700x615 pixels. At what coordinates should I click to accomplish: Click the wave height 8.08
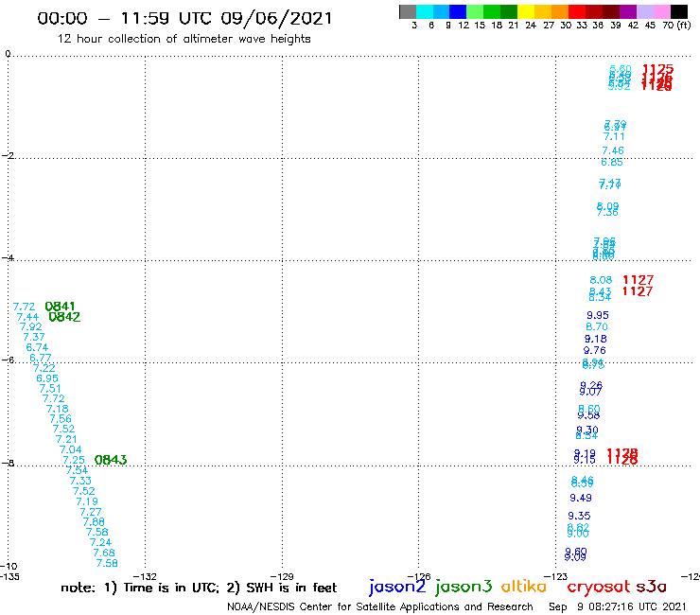[x=601, y=280]
